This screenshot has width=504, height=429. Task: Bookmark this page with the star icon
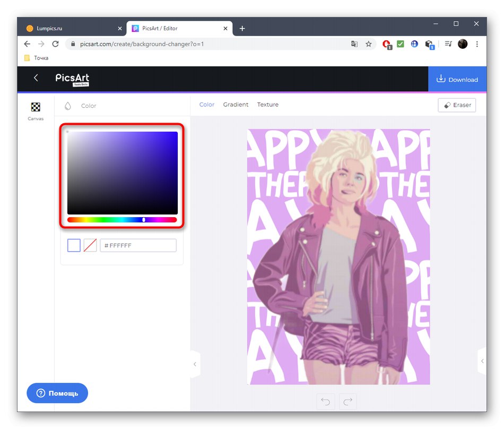point(368,44)
